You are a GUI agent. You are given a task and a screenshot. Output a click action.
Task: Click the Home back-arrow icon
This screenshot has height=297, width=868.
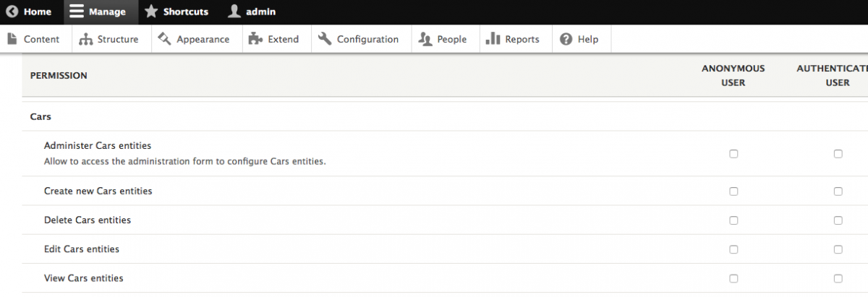[12, 12]
